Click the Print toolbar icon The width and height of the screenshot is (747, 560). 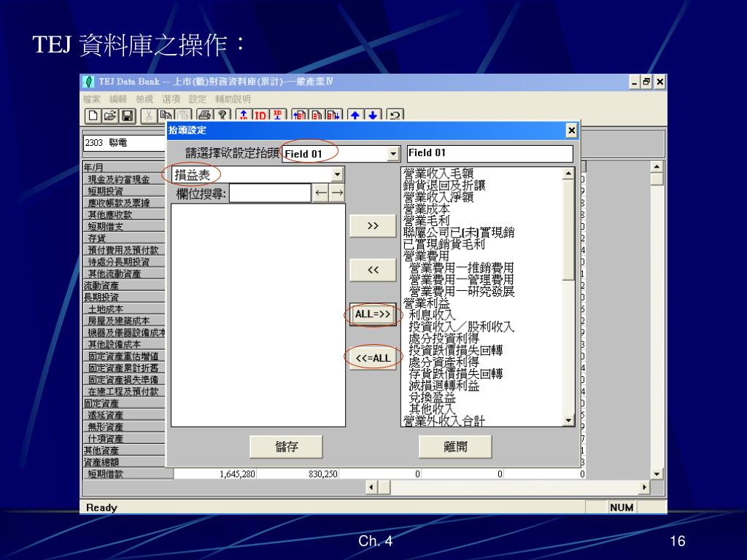205,115
